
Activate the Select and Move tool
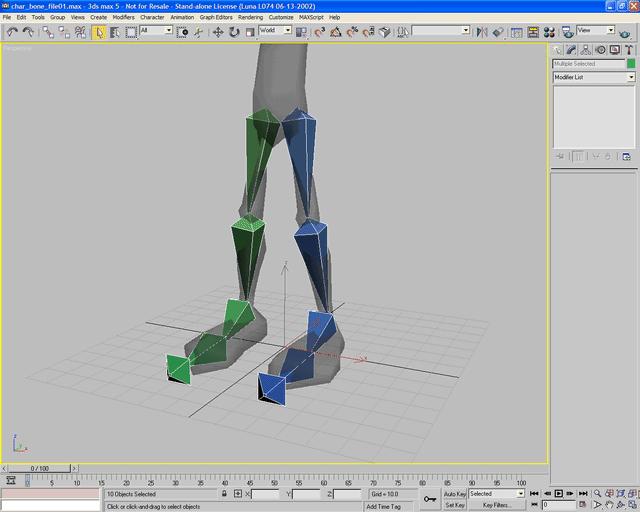pyautogui.click(x=218, y=31)
